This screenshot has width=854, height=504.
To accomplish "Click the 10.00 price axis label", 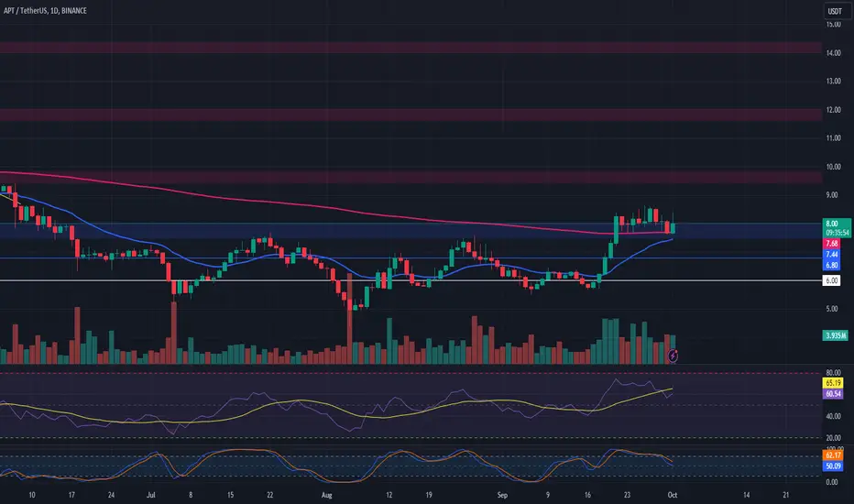I will [833, 167].
